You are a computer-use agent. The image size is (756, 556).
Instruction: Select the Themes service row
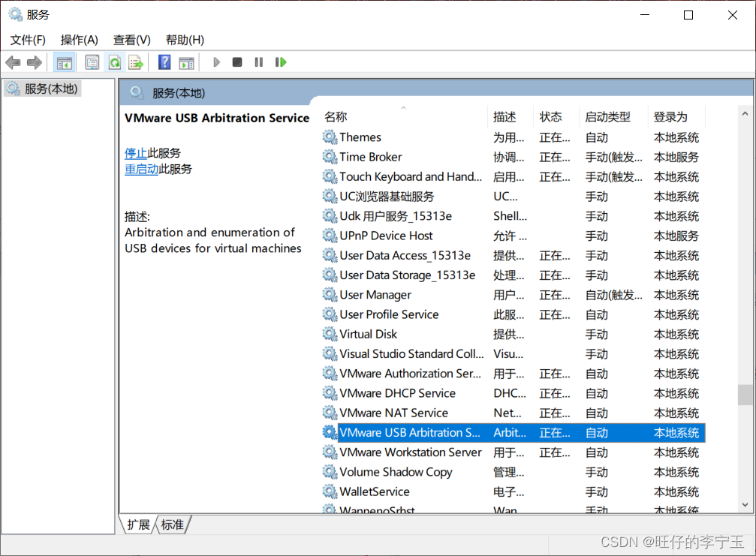(513, 137)
